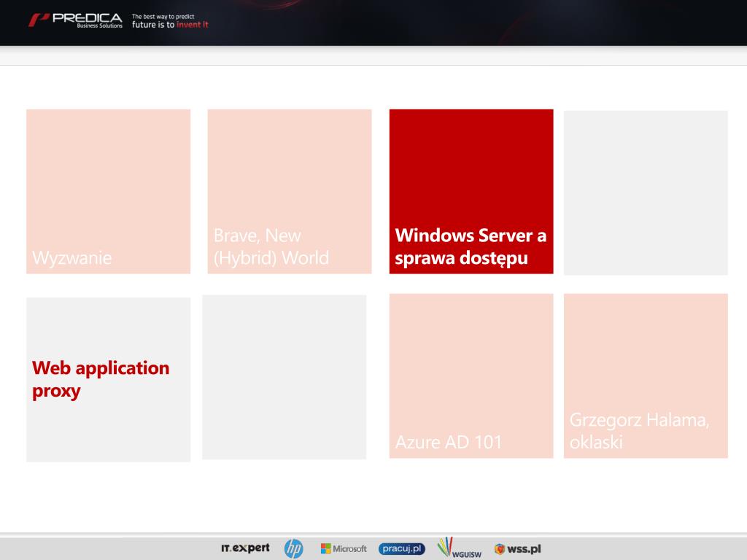Click the Microsoft logo in footer
The width and height of the screenshot is (747, 560).
344,548
